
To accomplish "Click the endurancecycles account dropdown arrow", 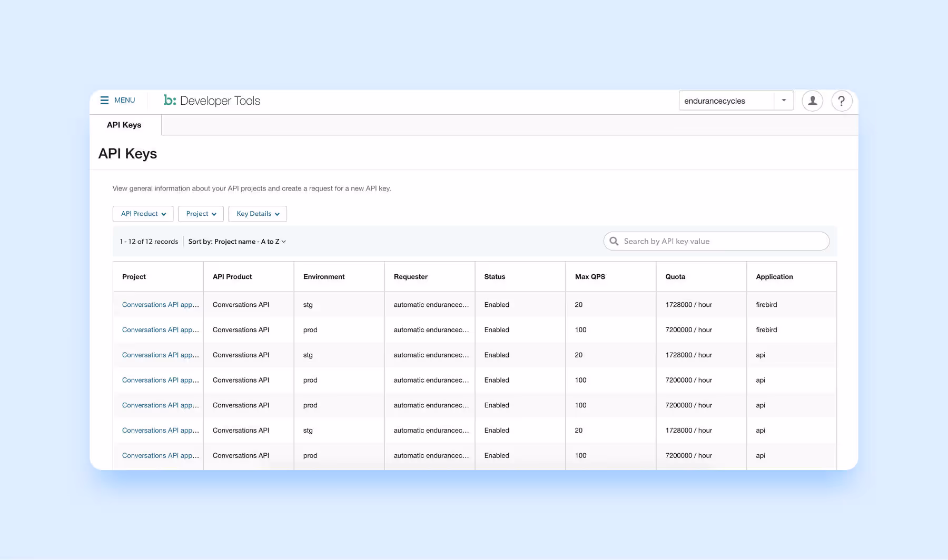I will 784,101.
